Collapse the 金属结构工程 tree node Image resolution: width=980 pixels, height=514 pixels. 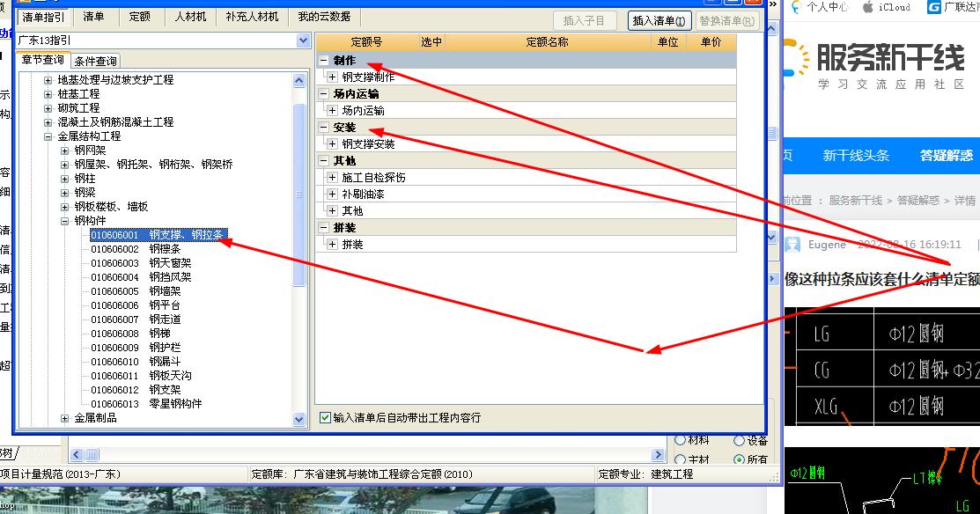(48, 136)
